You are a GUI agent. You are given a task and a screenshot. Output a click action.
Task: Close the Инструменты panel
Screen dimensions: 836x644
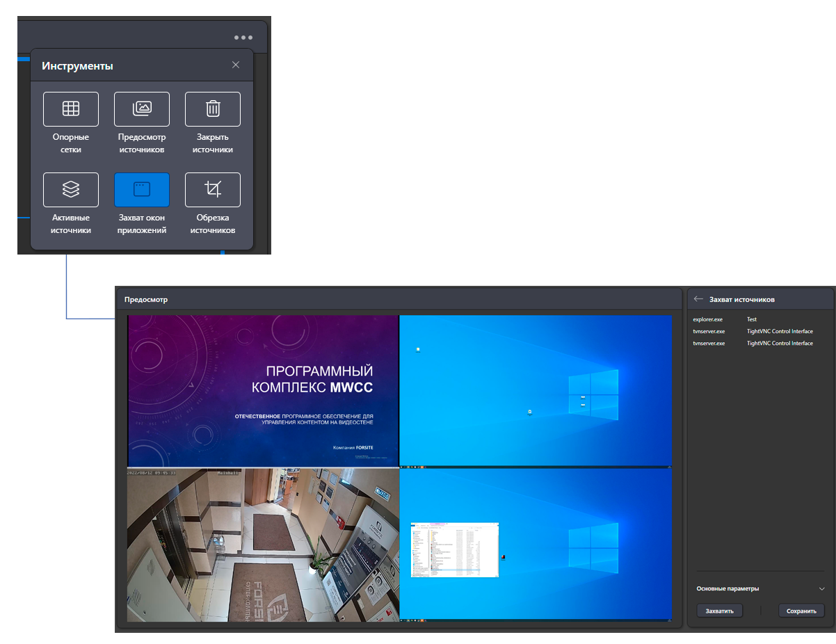click(236, 65)
